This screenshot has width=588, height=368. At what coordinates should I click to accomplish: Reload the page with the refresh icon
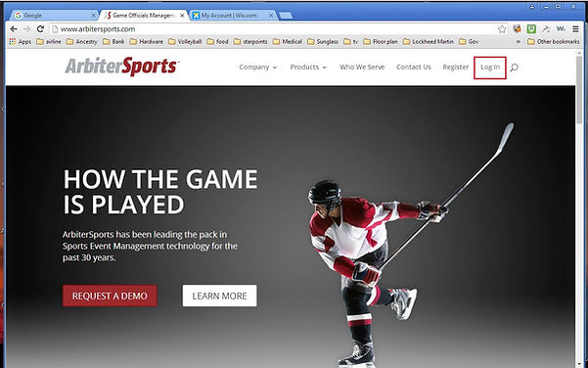(40, 29)
